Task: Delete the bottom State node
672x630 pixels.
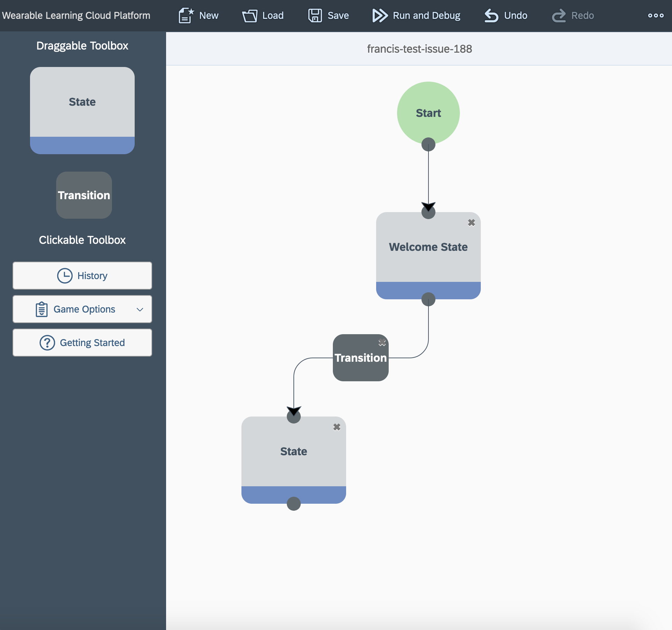Action: [x=337, y=427]
